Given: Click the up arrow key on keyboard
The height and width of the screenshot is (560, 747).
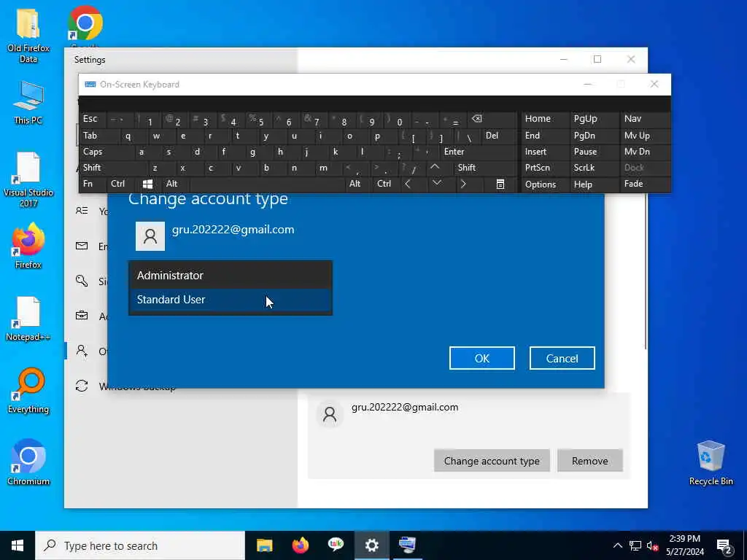Looking at the screenshot, I should [435, 168].
